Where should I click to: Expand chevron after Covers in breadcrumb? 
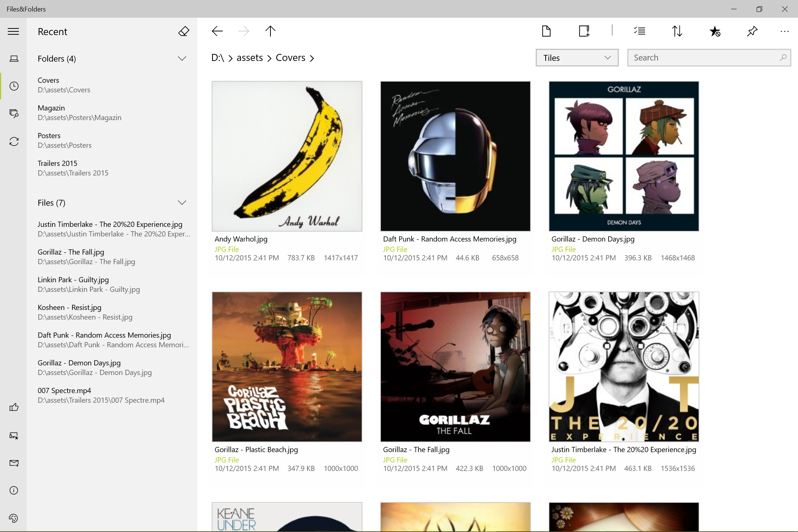pyautogui.click(x=312, y=58)
